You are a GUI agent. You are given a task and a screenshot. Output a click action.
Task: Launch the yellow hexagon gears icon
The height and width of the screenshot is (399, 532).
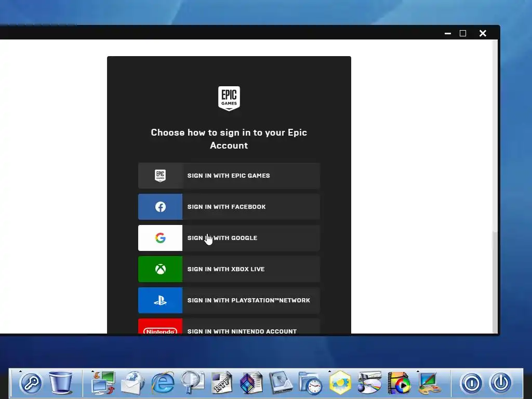(340, 383)
